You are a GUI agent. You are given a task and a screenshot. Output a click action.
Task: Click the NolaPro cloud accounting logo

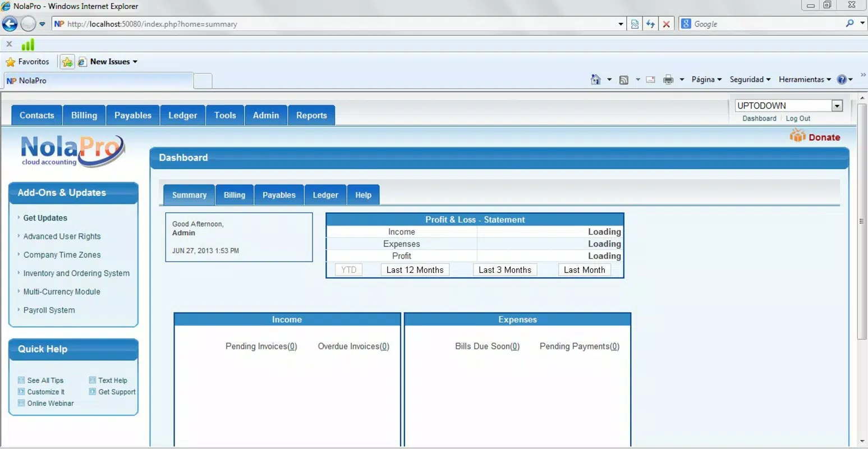coord(72,150)
